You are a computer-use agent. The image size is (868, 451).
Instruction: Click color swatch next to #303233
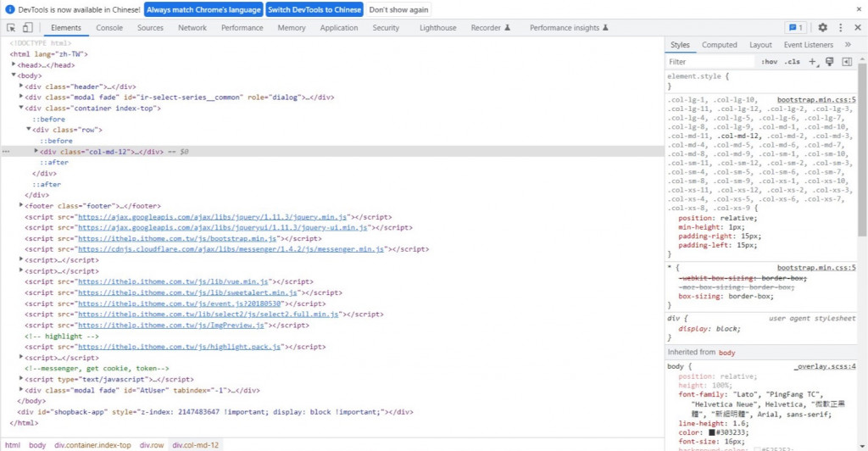(x=712, y=432)
